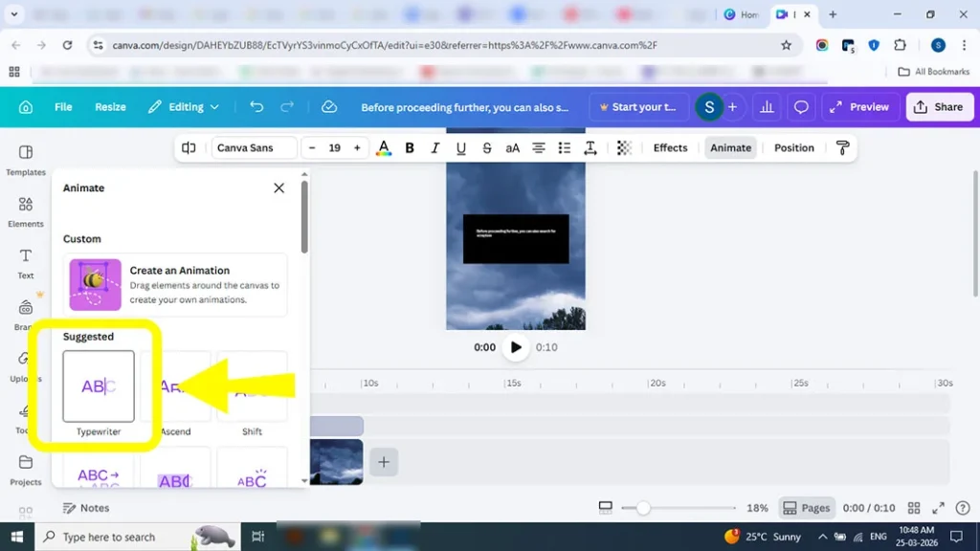Apply strikethrough to the text
This screenshot has height=551, width=980.
487,147
